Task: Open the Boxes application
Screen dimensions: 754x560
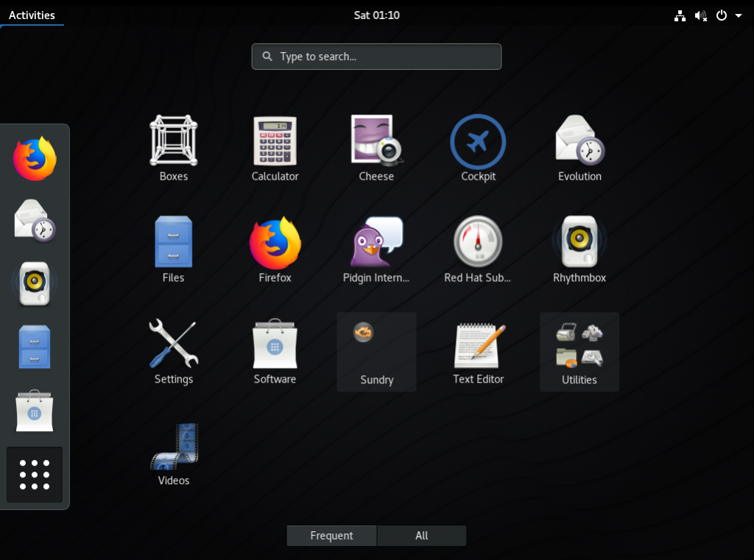Action: click(174, 148)
